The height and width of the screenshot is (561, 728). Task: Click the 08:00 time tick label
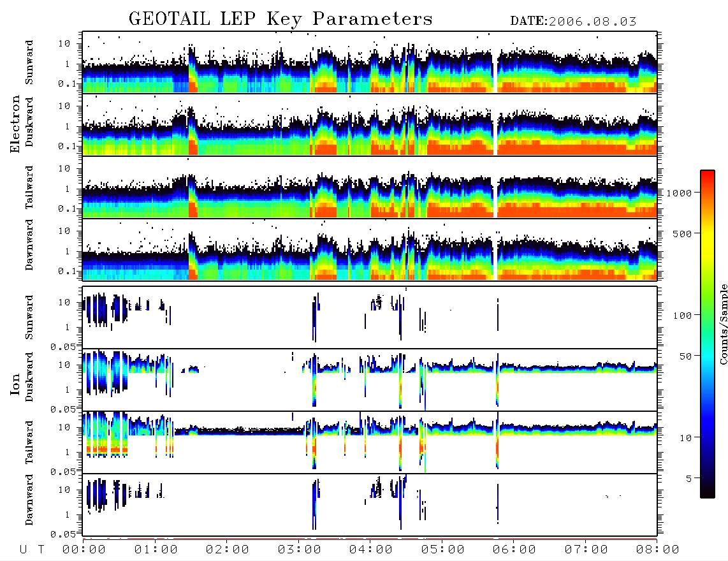[x=658, y=550]
